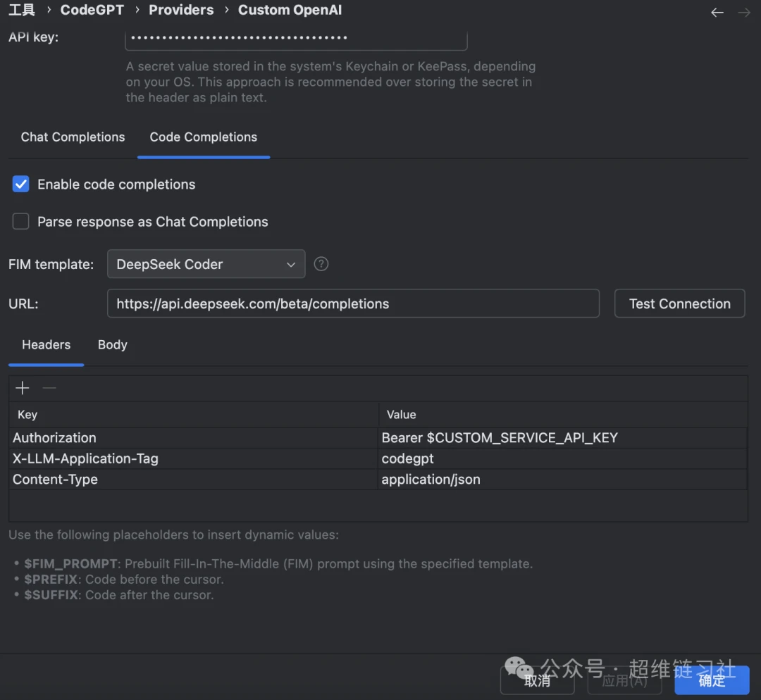Toggle Enable code completions checkbox
The width and height of the screenshot is (761, 700).
click(x=21, y=185)
